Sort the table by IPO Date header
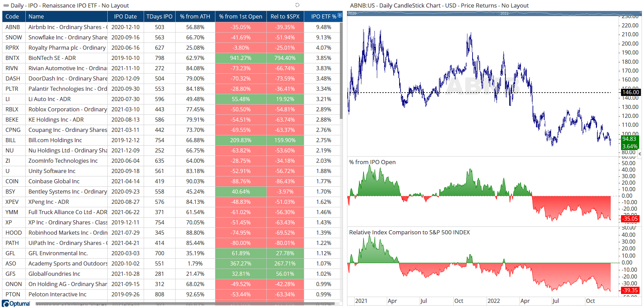The height and width of the screenshot is (308, 644). point(126,16)
